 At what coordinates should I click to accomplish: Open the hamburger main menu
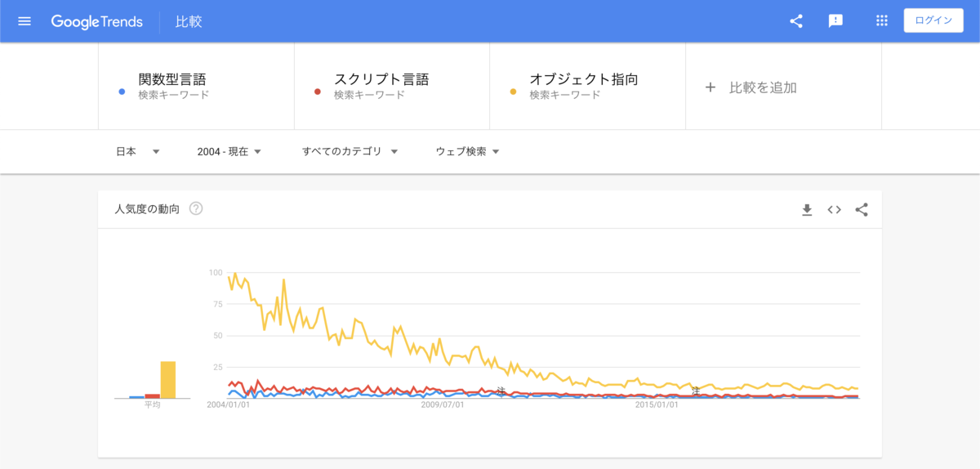point(24,21)
